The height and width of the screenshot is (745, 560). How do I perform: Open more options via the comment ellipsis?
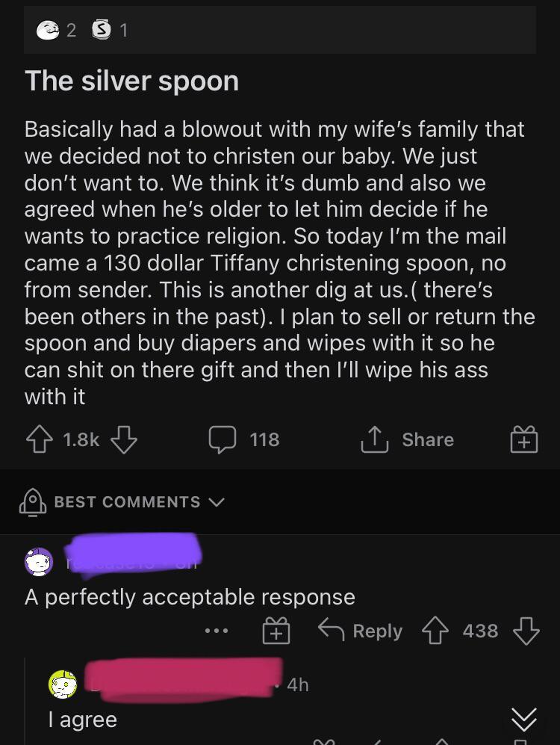click(216, 630)
